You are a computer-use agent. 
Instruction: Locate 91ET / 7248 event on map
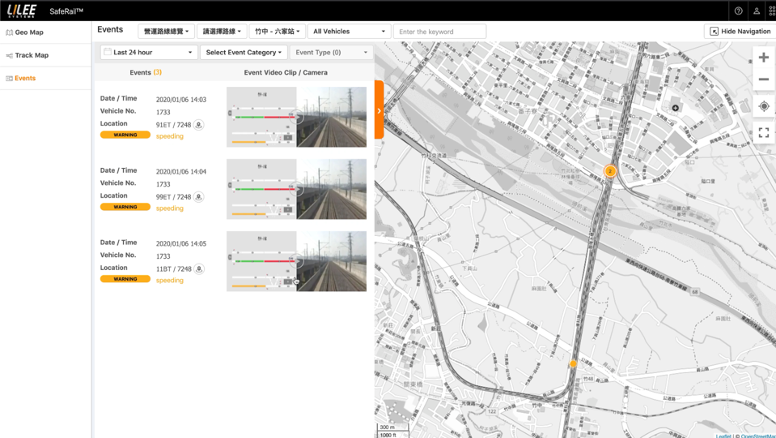point(198,125)
